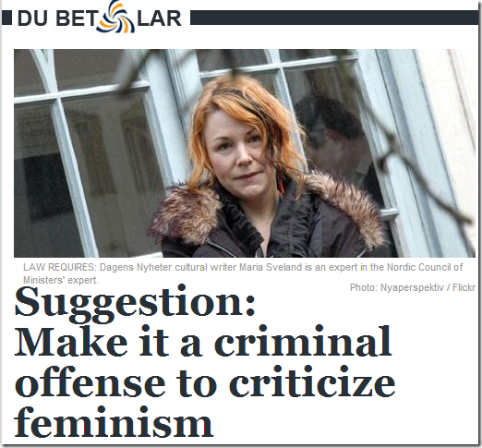Open the 'Flickr' credit link

(x=464, y=287)
